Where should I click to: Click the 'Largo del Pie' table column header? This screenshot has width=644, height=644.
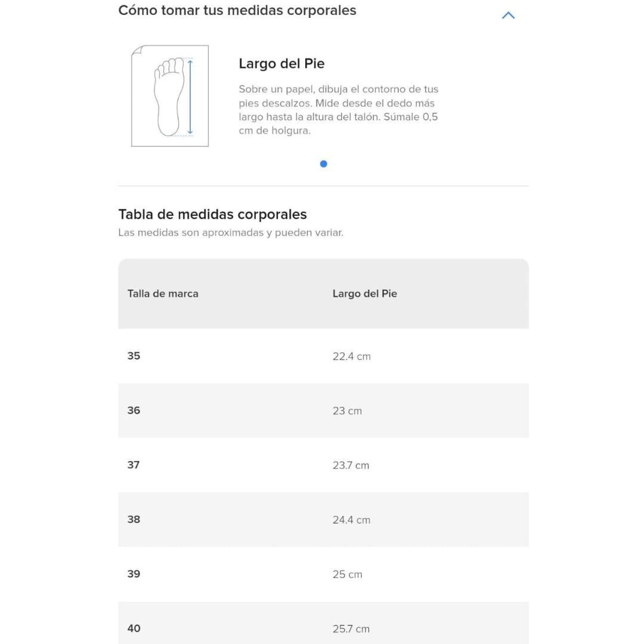[364, 293]
